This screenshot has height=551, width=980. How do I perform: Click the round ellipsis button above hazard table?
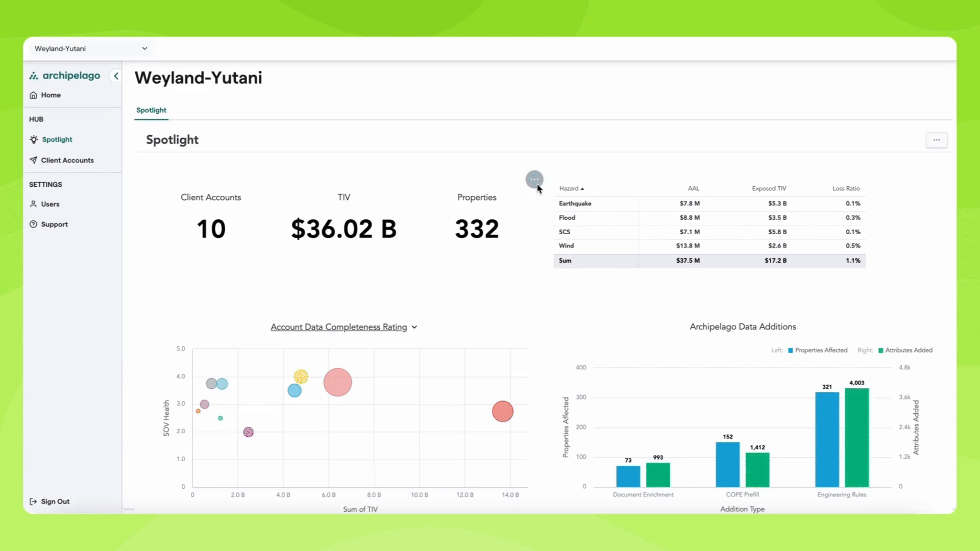coord(534,179)
